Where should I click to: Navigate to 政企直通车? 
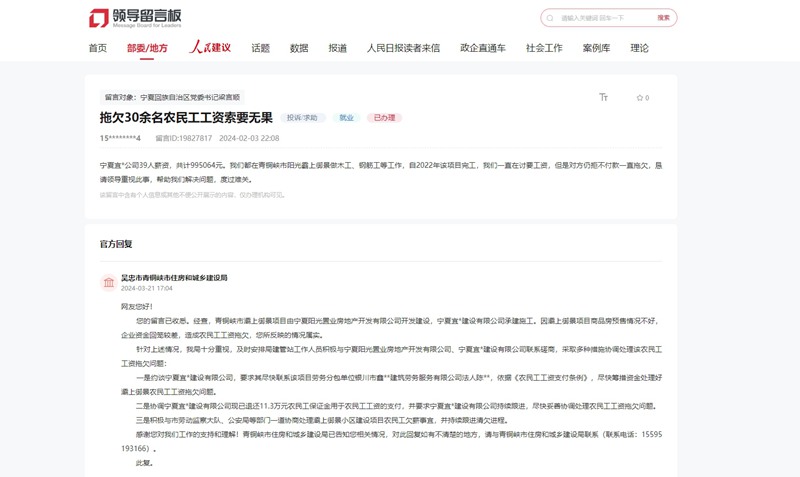(x=483, y=48)
